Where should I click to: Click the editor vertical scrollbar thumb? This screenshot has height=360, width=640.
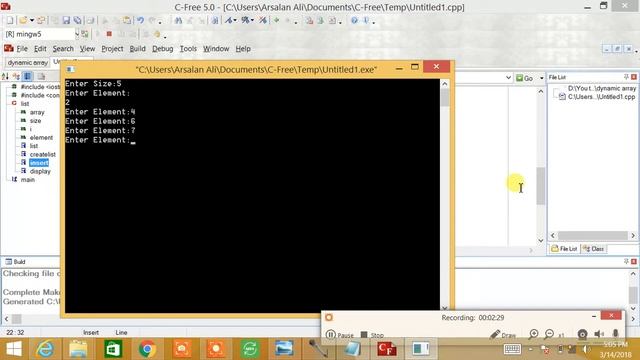pos(541,185)
